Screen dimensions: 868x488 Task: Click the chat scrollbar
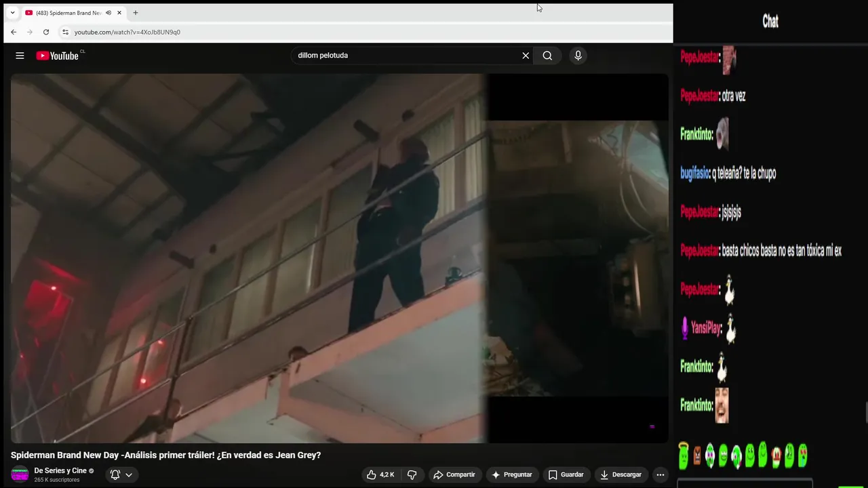pyautogui.click(x=866, y=411)
